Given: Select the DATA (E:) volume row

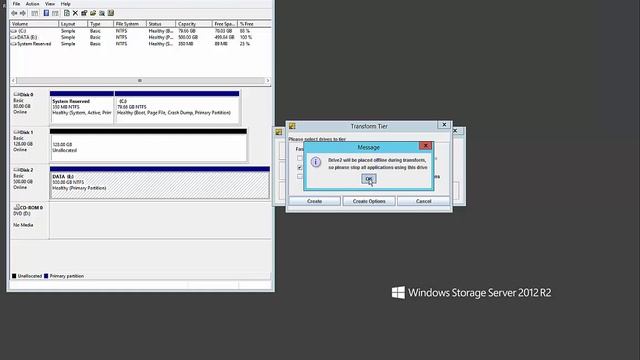Looking at the screenshot, I should click(x=140, y=37).
